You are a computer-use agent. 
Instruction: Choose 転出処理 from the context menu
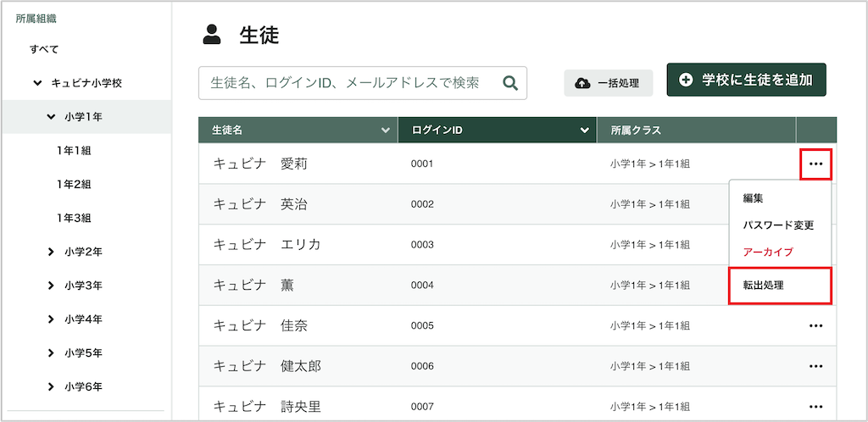click(780, 286)
